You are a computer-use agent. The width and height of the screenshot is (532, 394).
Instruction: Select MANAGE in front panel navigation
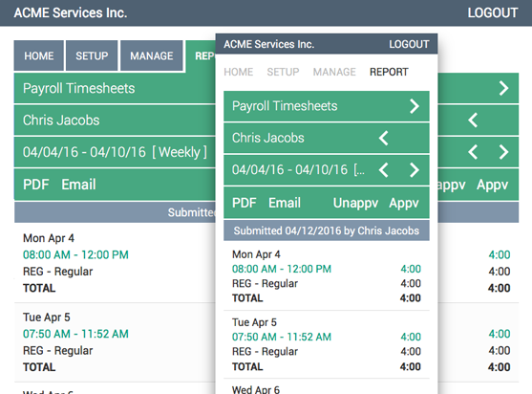point(334,72)
